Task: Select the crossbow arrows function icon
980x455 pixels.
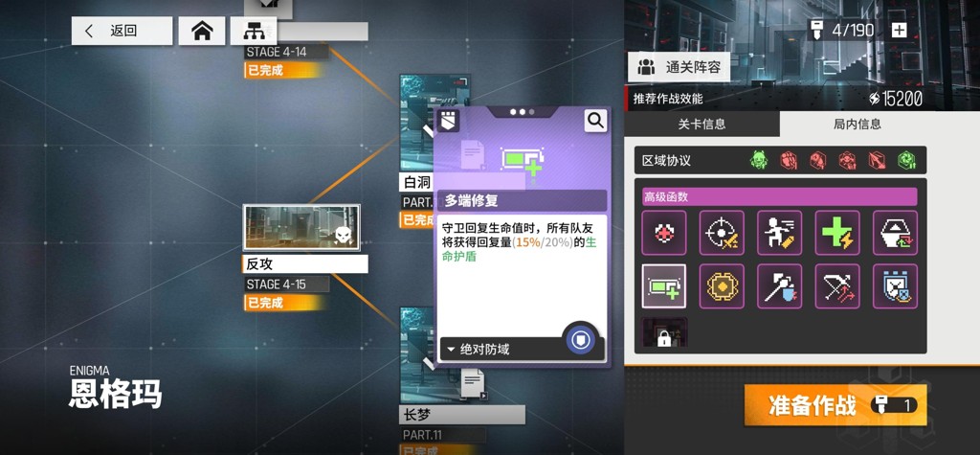Action: [x=837, y=286]
